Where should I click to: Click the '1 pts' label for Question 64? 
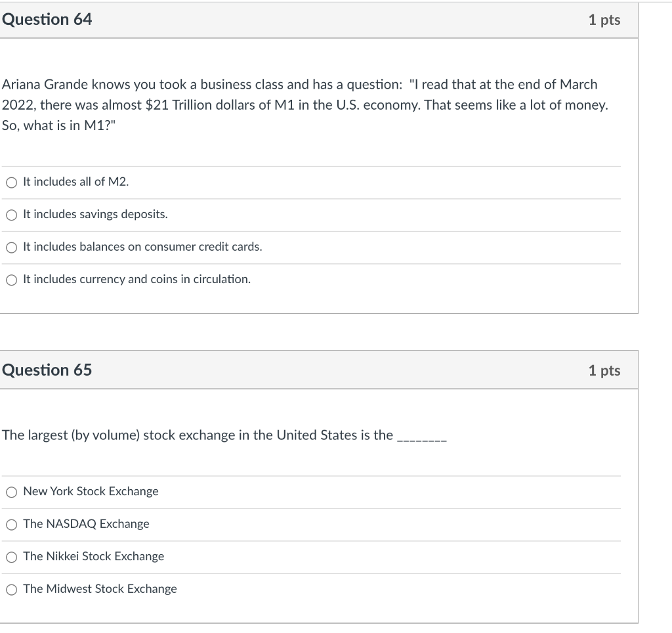[604, 20]
